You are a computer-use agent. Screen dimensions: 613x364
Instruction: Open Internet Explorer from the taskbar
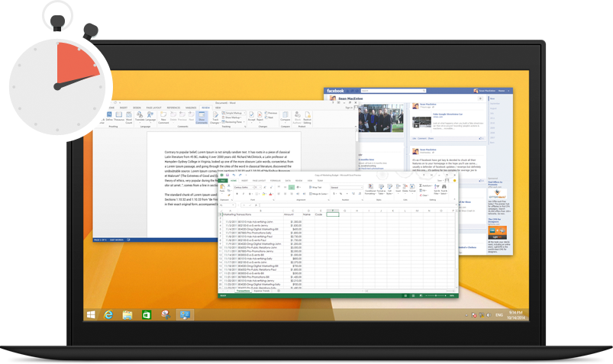[108, 314]
